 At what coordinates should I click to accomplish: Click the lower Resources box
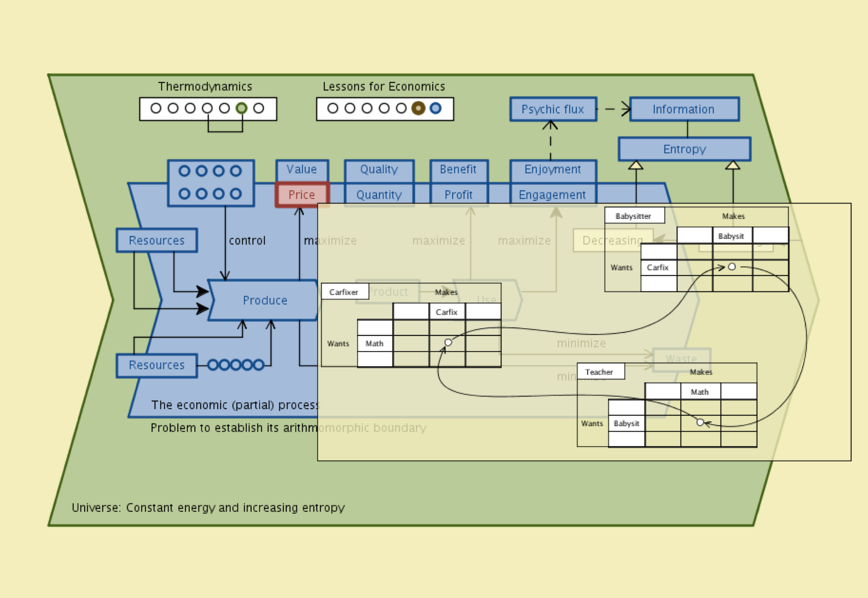point(156,365)
